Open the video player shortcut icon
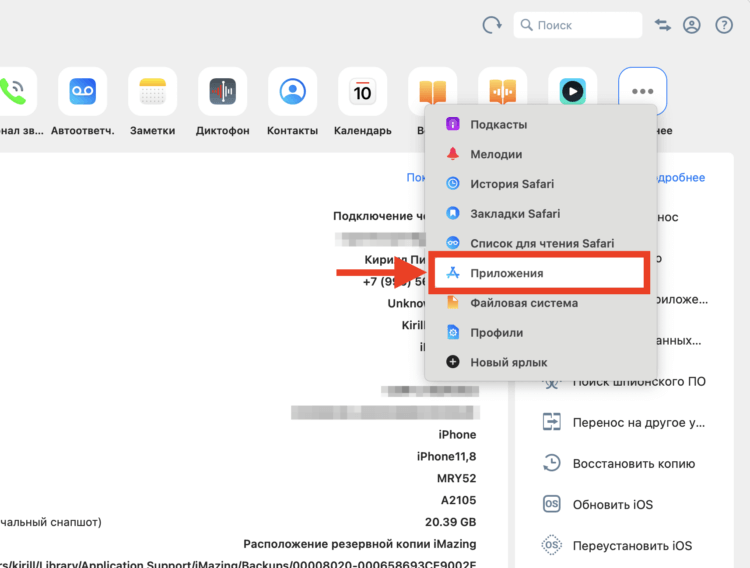Viewport: 750px width, 568px height. point(573,87)
